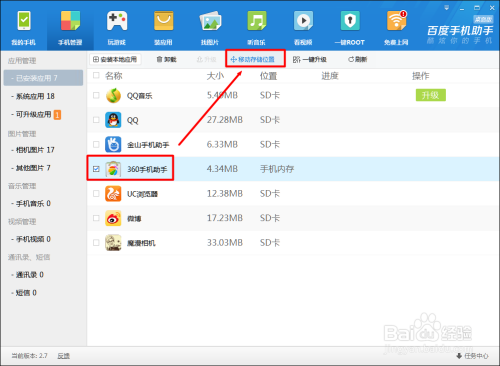Screen dimensions: 500x366
Task: Click the 微博 app icon
Action: pyautogui.click(x=113, y=218)
